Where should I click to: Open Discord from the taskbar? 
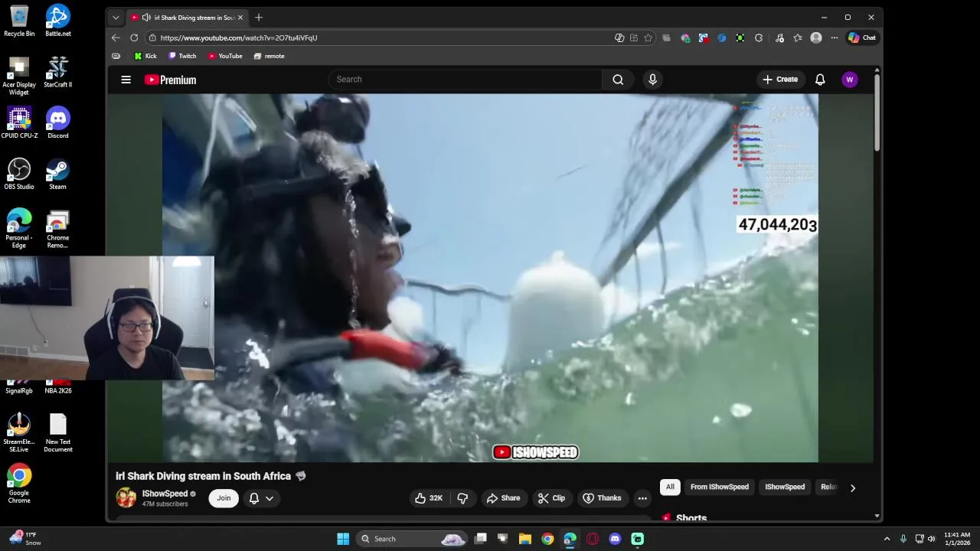(x=615, y=539)
